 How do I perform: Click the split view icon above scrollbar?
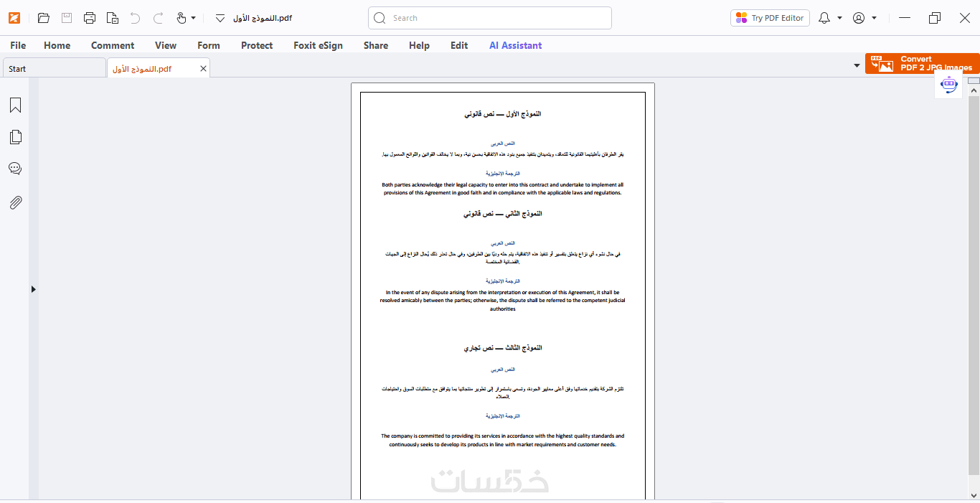(x=974, y=81)
